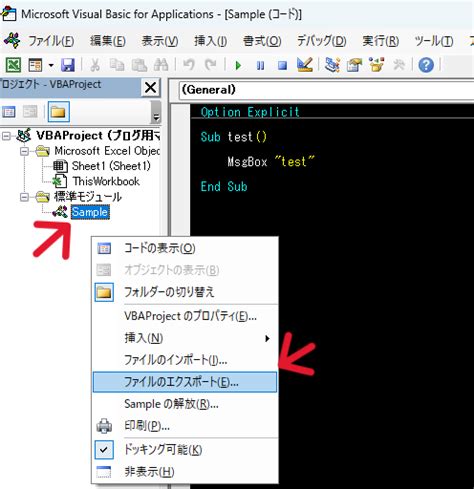
Task: Click the Copy toolbar icon
Action: (x=117, y=65)
